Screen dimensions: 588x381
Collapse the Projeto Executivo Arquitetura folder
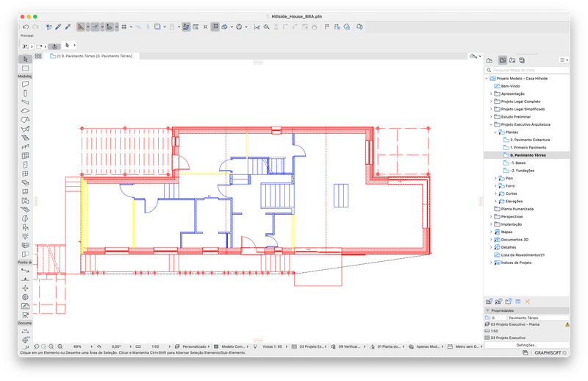(491, 124)
